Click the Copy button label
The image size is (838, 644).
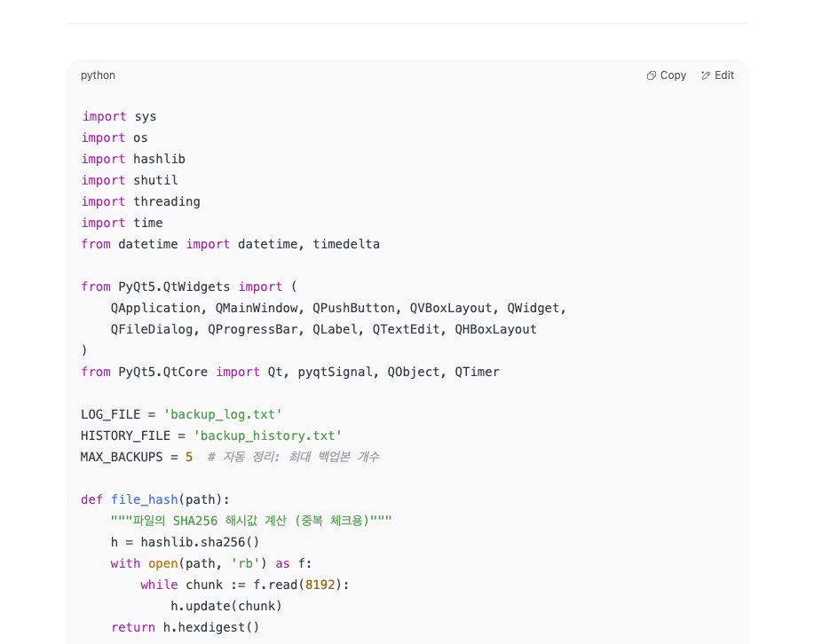(x=673, y=75)
